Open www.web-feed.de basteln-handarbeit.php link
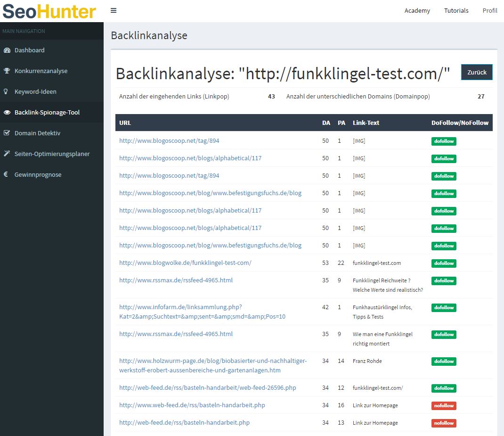The width and height of the screenshot is (504, 436). [x=192, y=405]
